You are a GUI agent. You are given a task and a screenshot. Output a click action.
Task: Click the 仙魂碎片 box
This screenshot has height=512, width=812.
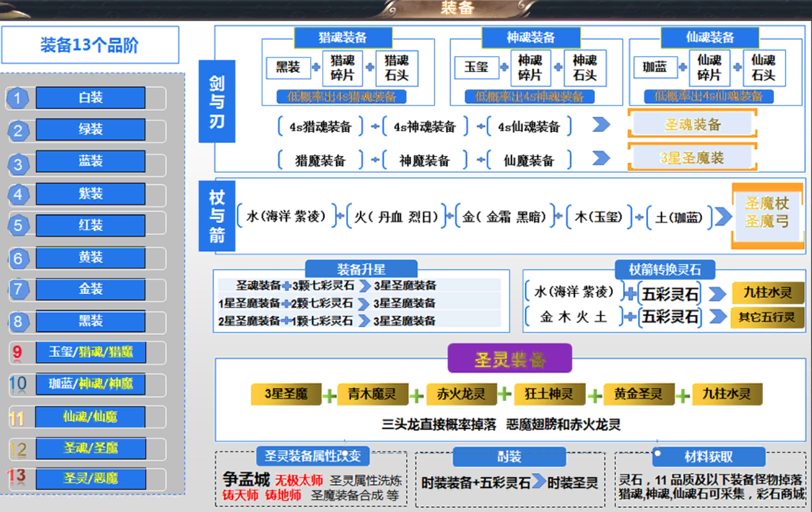[x=709, y=68]
